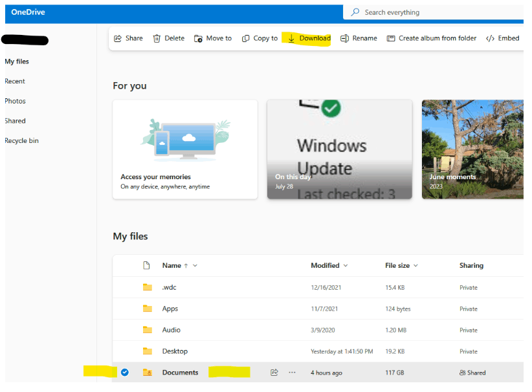The image size is (532, 392).
Task: Click the Shared status for Documents
Action: [x=472, y=373]
